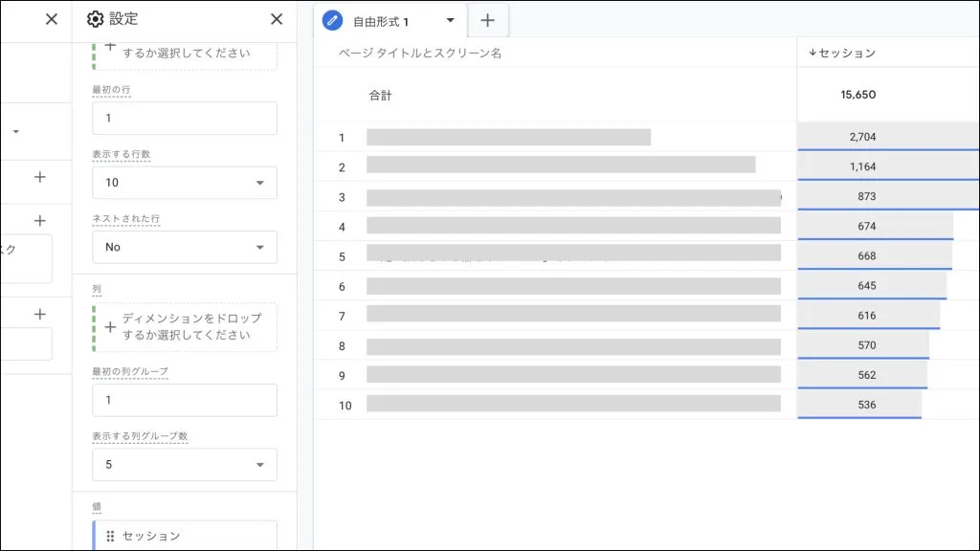
Task: Open the 表示する行数 dropdown showing 10
Action: click(185, 183)
